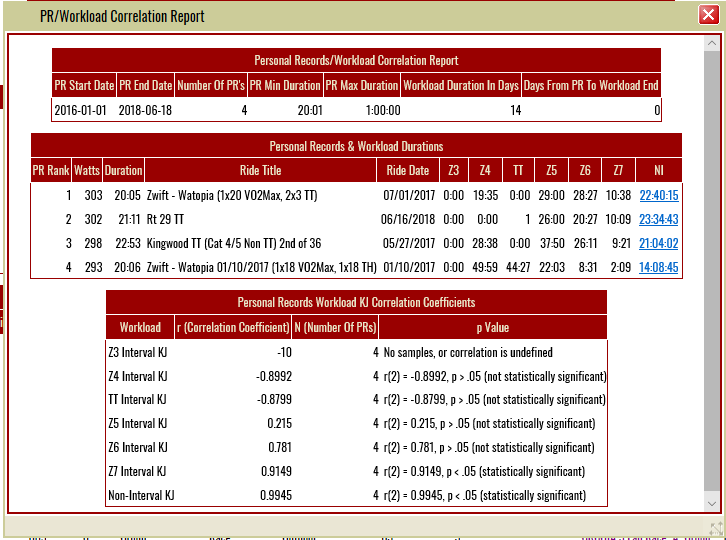Click the N (Number Of PRs) header
This screenshot has height=540, width=726.
[335, 327]
